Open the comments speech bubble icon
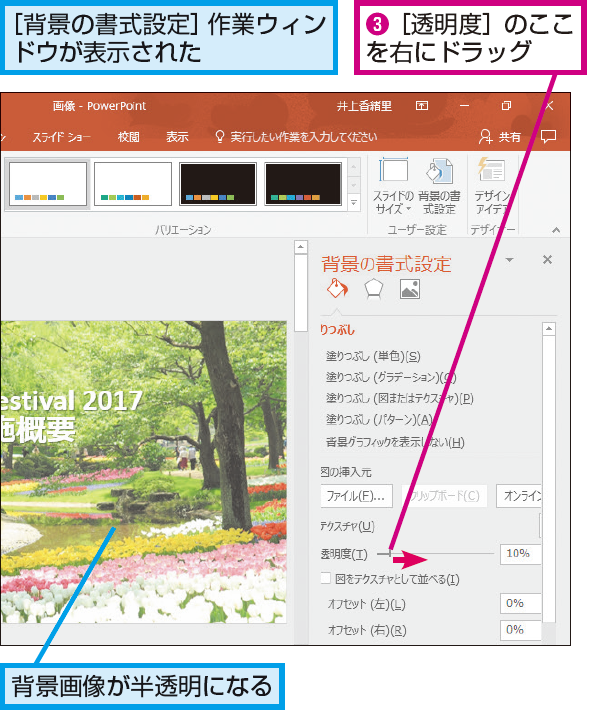This screenshot has width=600, height=710. (548, 136)
